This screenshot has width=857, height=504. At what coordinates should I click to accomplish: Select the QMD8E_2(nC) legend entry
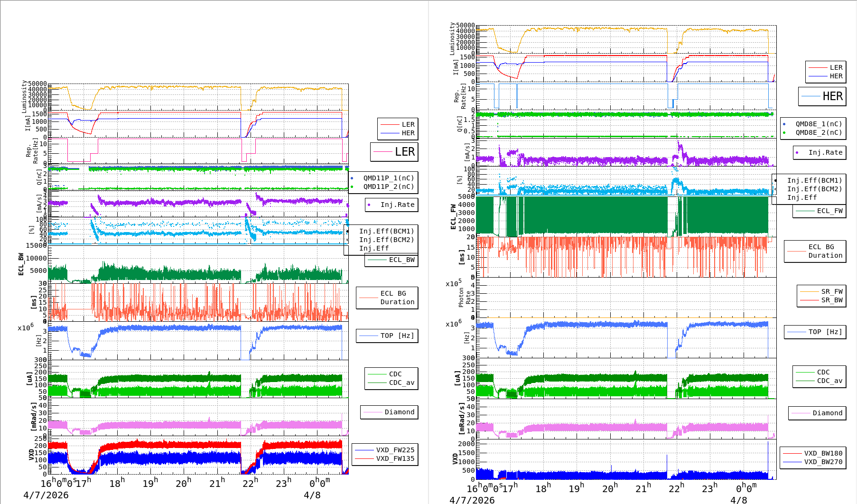coord(819,132)
